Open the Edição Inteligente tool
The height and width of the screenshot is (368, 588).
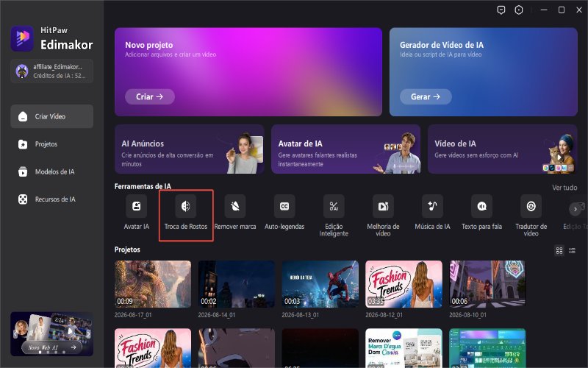334,216
